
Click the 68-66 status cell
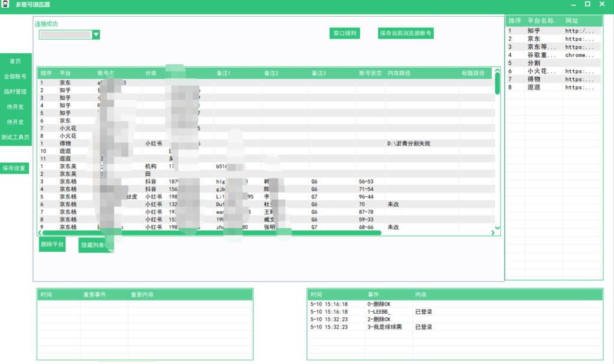click(x=366, y=227)
